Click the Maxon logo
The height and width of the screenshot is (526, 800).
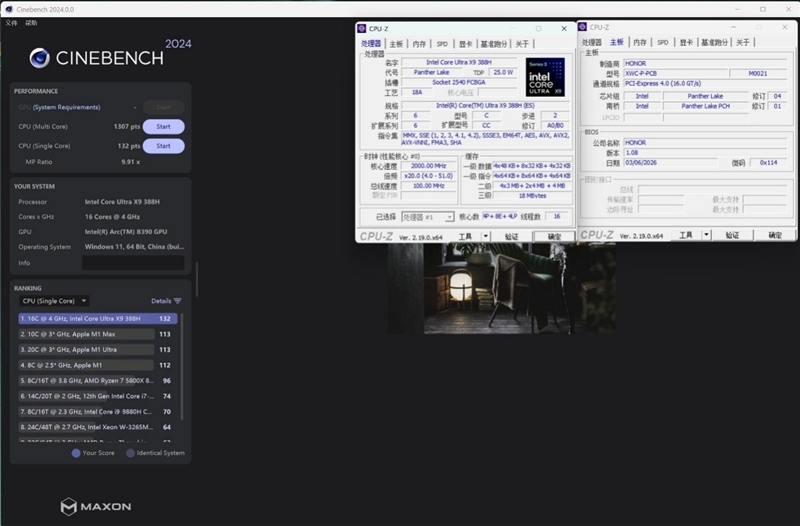[x=96, y=507]
